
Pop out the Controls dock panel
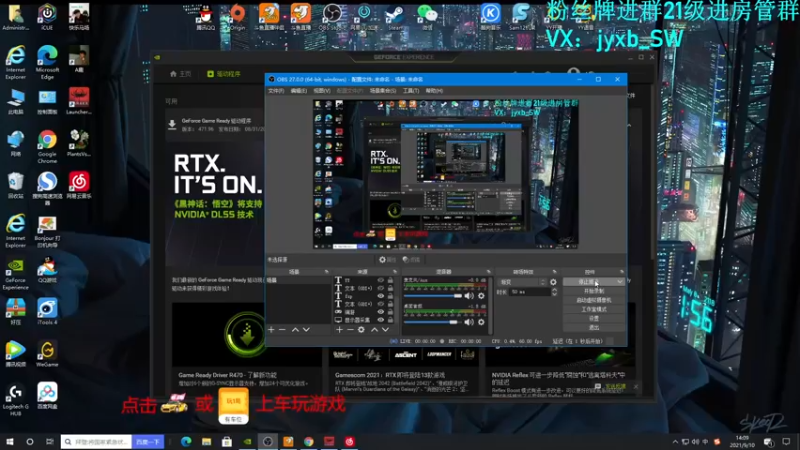(x=621, y=272)
